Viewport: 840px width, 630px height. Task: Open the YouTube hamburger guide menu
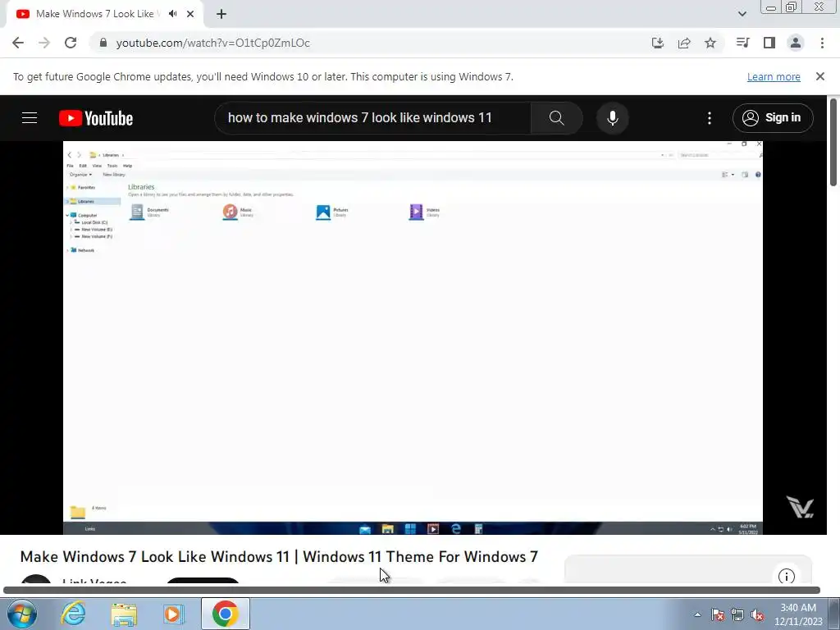pyautogui.click(x=30, y=118)
